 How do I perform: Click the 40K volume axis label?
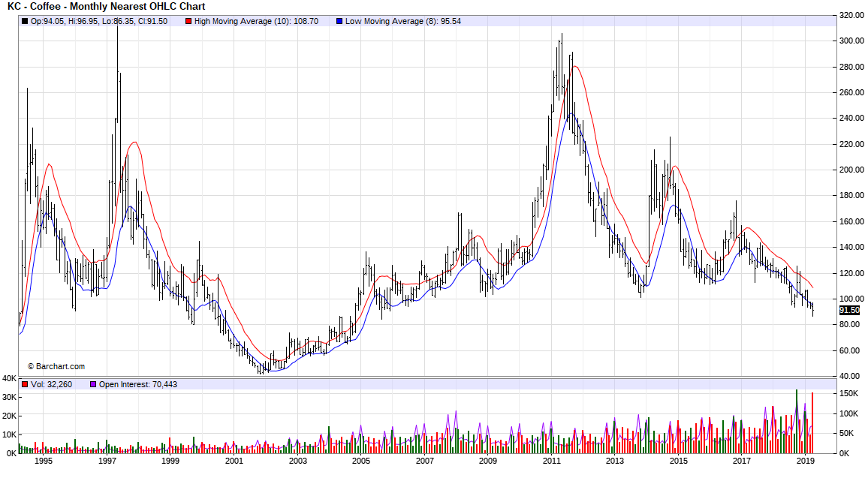[9, 378]
